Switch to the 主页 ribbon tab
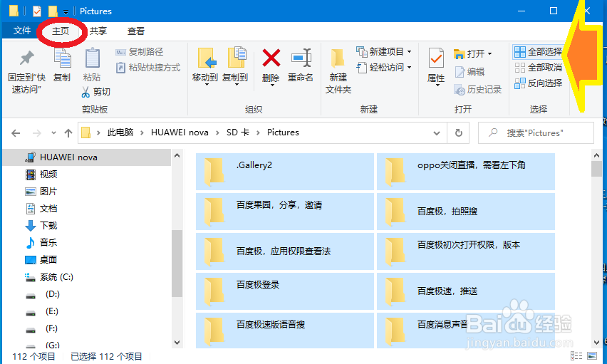607x364 pixels. (61, 31)
